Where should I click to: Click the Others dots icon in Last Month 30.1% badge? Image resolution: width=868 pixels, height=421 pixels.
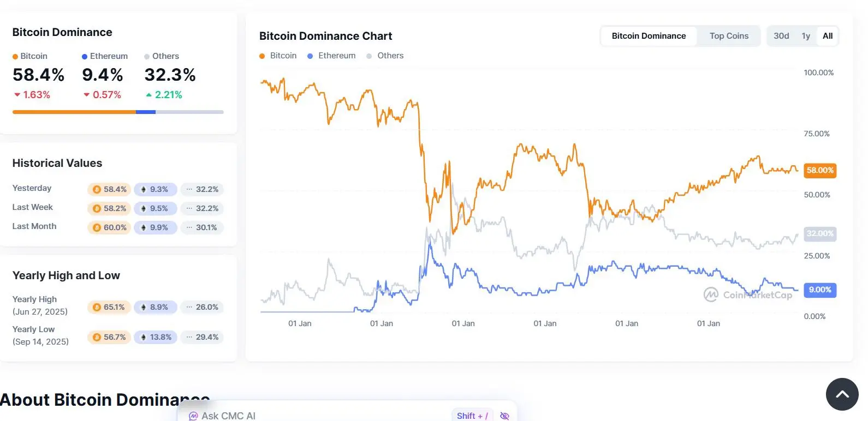pyautogui.click(x=189, y=227)
